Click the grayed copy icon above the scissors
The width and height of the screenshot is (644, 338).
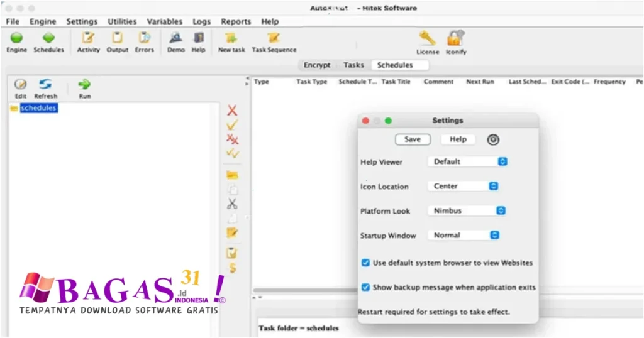[x=232, y=190]
